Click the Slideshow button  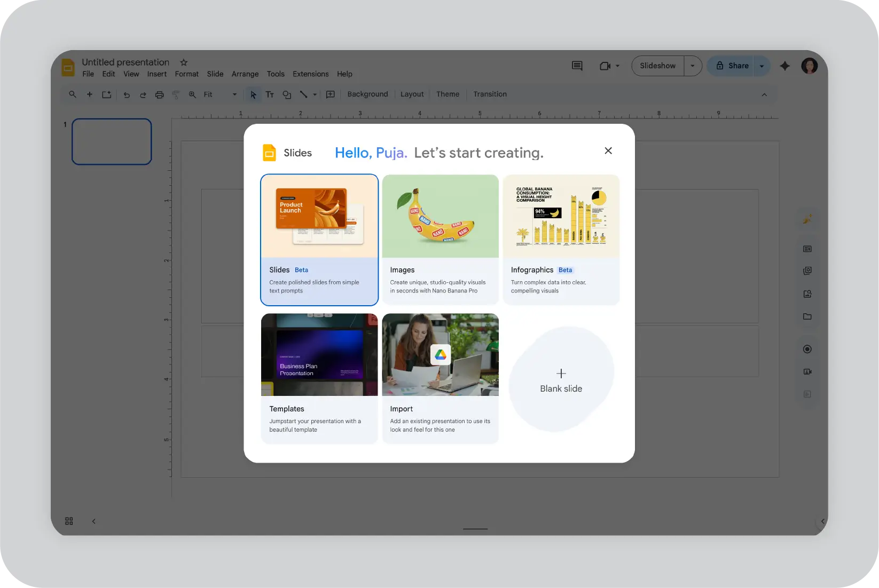(x=658, y=66)
